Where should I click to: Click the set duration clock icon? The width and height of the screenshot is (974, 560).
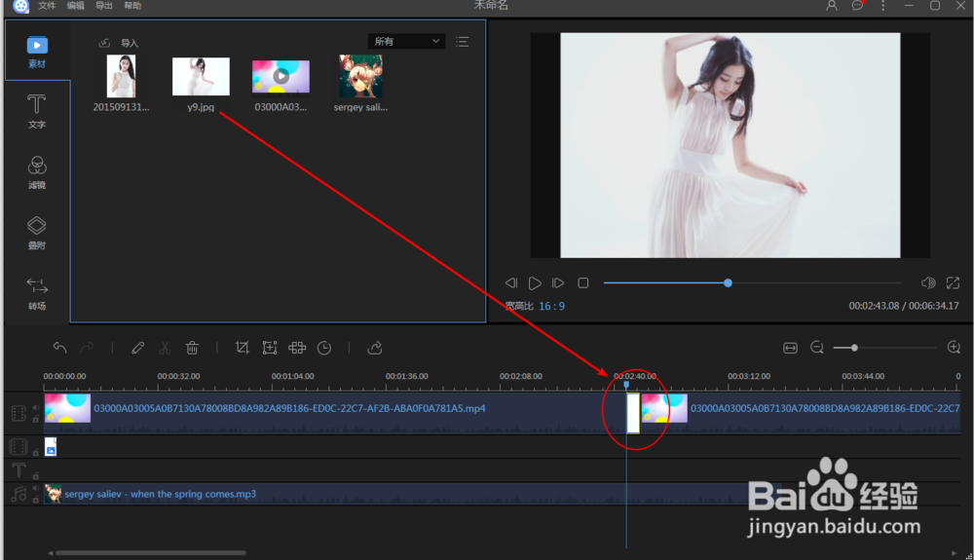[x=324, y=348]
